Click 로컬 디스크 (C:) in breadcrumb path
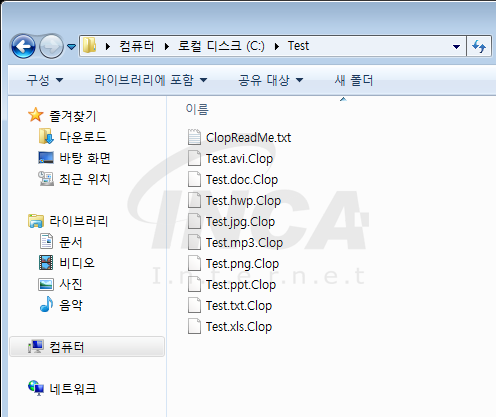The width and height of the screenshot is (496, 417). 221,46
